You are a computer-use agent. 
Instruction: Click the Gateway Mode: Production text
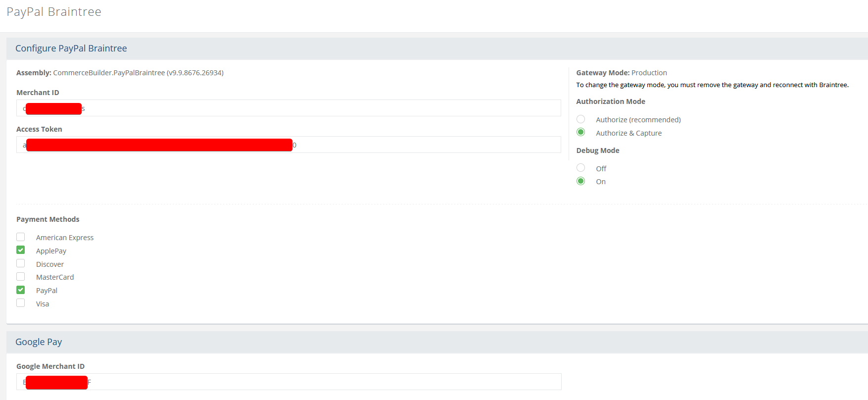point(622,73)
